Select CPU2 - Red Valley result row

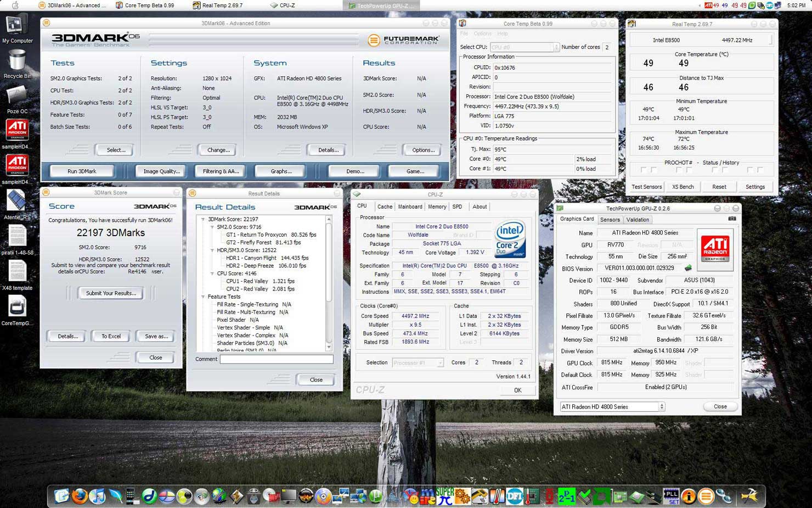click(x=260, y=289)
